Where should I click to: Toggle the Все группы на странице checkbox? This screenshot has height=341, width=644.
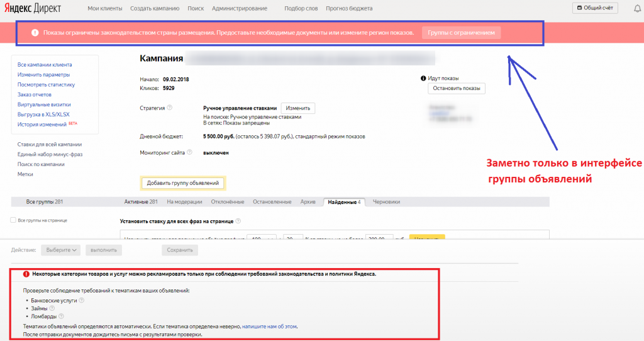click(13, 220)
